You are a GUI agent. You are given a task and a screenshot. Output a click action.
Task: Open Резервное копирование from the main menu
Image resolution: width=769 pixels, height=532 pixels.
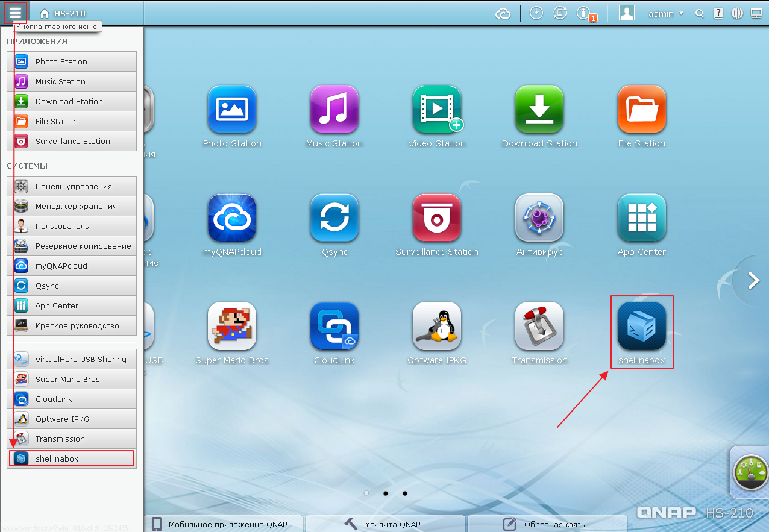point(72,246)
